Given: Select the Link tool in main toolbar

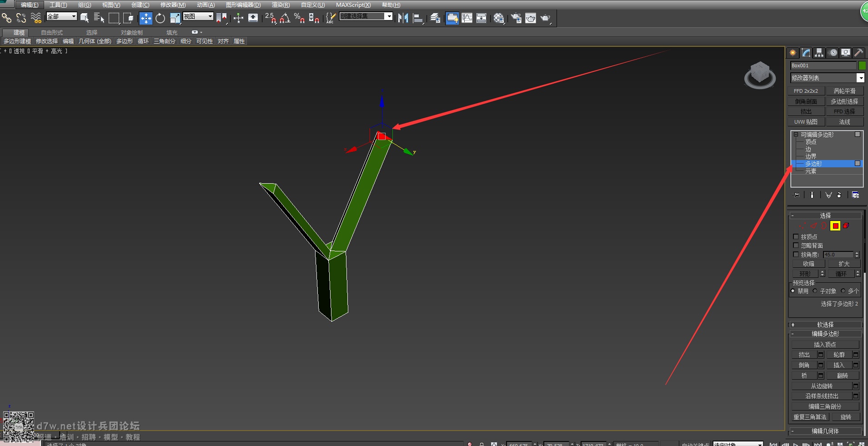Looking at the screenshot, I should [x=6, y=18].
